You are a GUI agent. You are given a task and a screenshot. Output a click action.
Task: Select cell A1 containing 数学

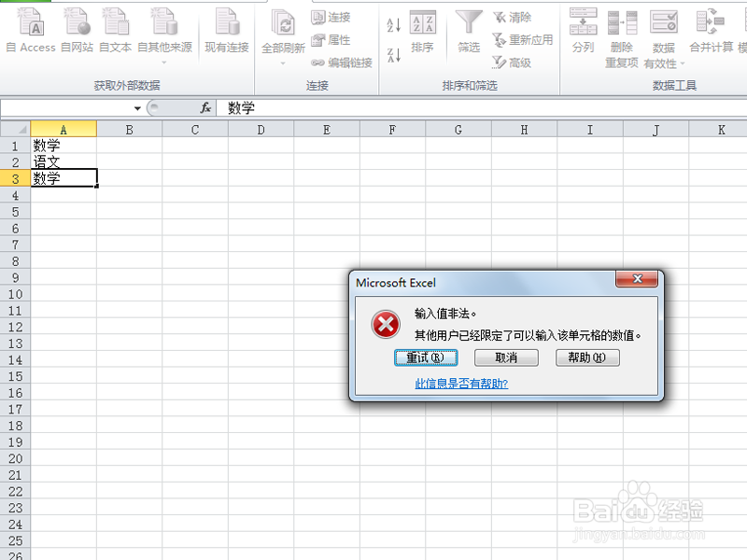click(x=63, y=146)
